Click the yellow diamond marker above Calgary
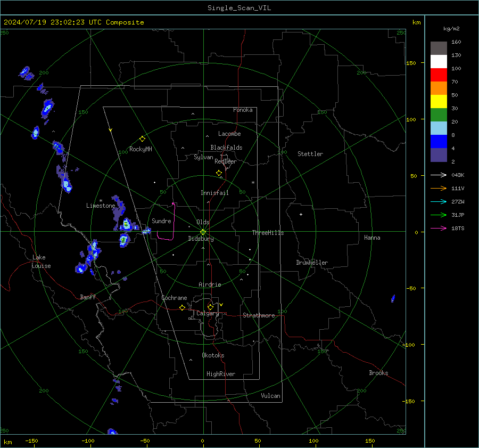 point(210,307)
